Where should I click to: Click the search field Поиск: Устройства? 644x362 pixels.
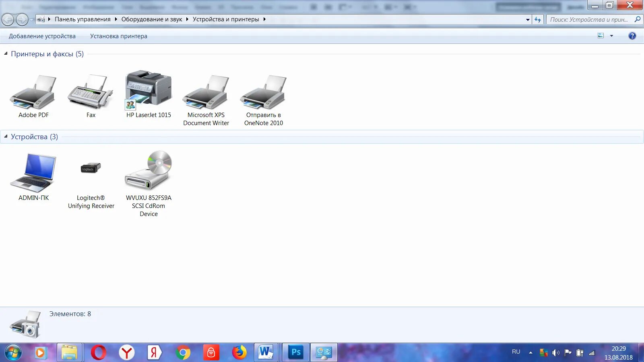click(x=589, y=19)
